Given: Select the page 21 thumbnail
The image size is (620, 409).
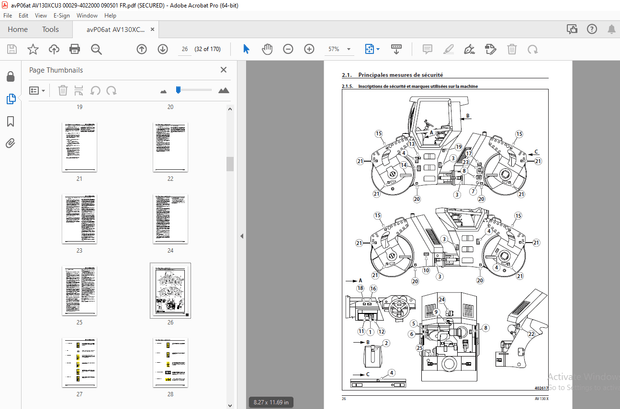Looking at the screenshot, I should (79, 147).
